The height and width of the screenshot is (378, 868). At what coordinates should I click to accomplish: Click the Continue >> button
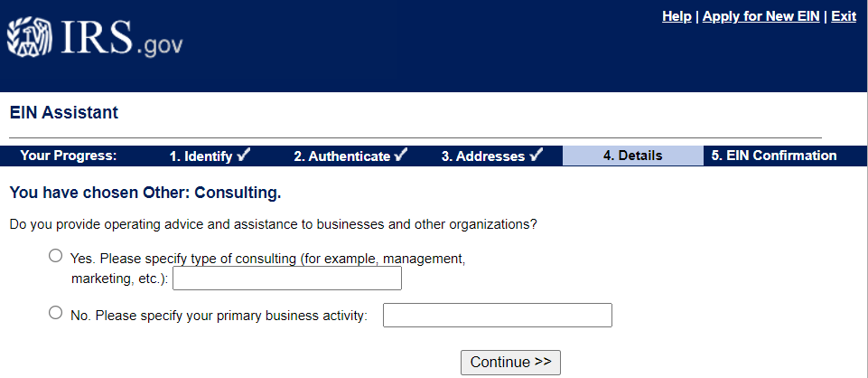point(510,363)
